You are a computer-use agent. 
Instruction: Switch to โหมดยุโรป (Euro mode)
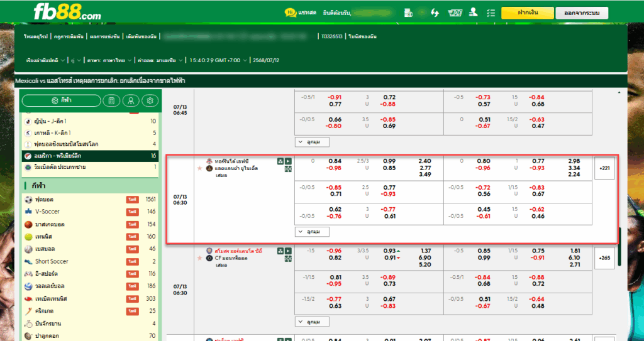[36, 36]
